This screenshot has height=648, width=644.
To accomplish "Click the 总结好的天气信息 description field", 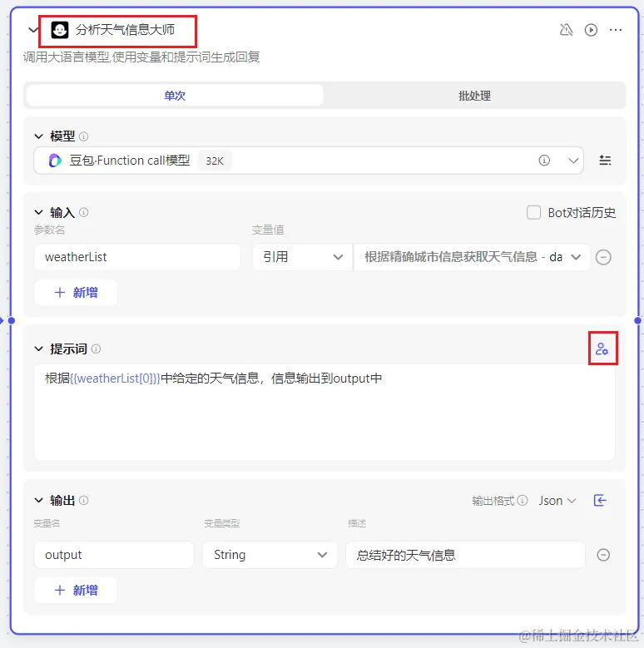I will pyautogui.click(x=465, y=555).
